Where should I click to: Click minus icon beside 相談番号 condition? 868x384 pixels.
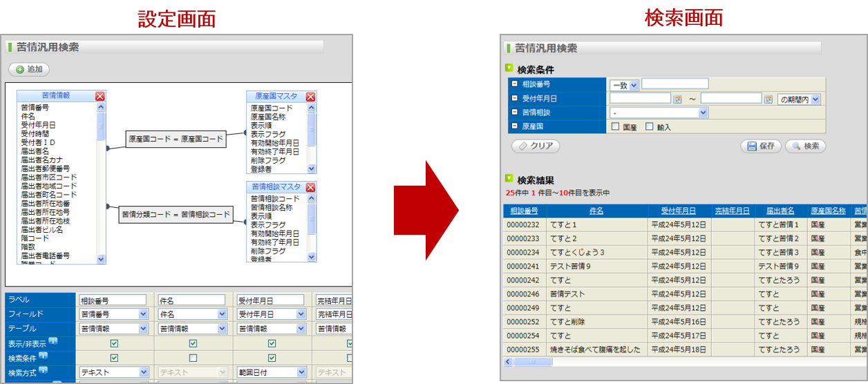coord(514,84)
